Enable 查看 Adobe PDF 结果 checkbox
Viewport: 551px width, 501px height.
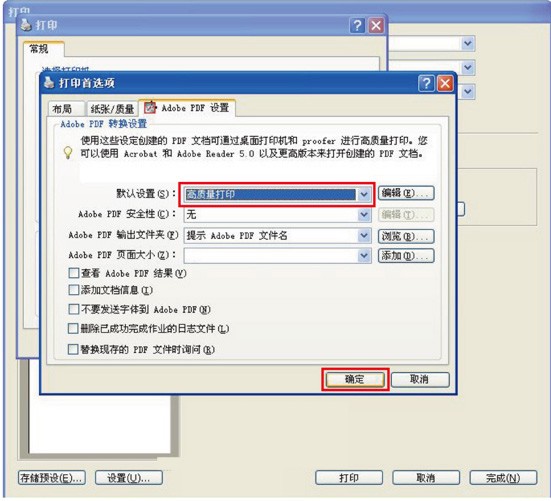click(x=73, y=273)
